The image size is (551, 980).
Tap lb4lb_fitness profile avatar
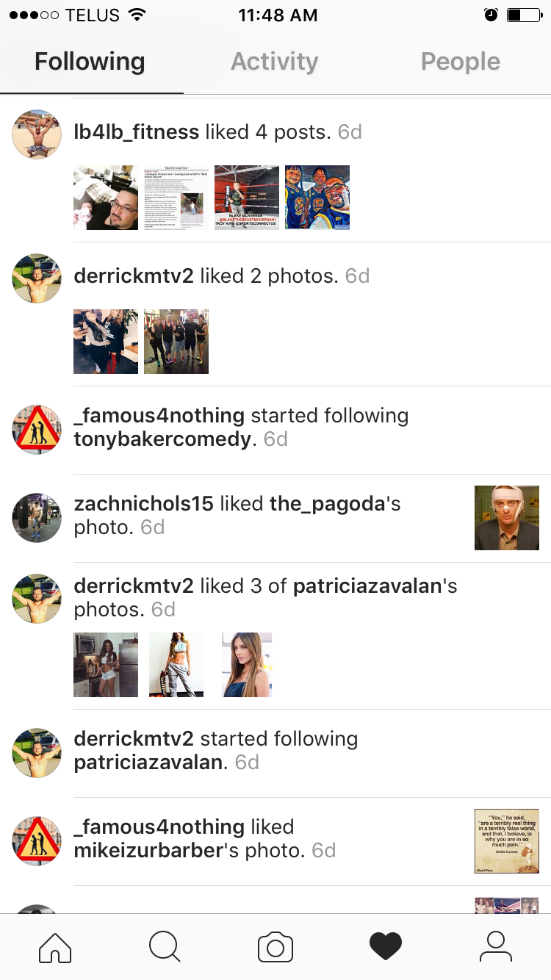pyautogui.click(x=37, y=134)
